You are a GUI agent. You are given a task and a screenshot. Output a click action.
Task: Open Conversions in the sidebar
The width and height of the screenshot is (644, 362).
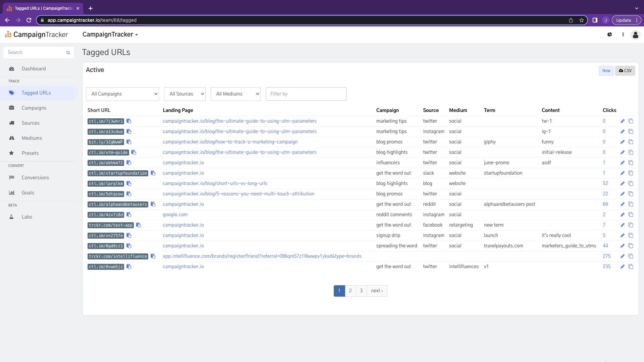coord(35,178)
